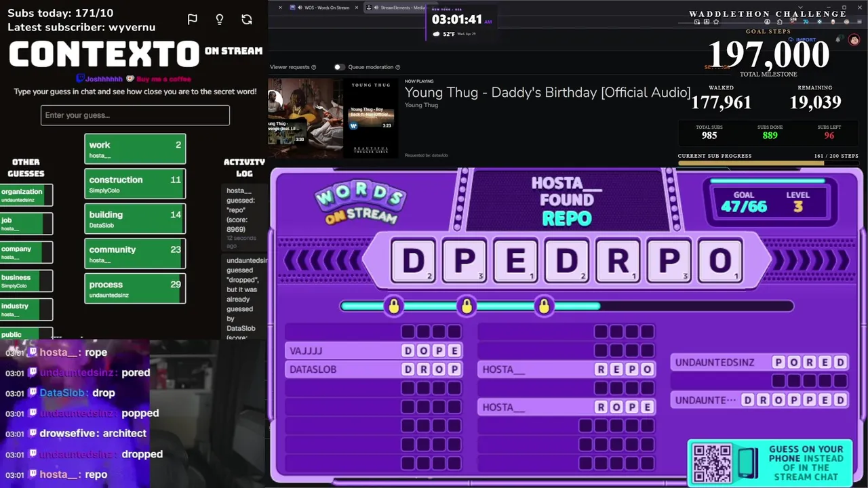Click the UNDAUNTEDSINZ PORED word row

pyautogui.click(x=759, y=363)
